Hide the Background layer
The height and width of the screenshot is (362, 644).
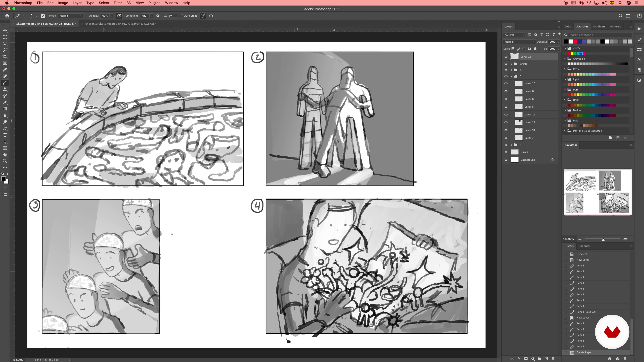tap(506, 160)
